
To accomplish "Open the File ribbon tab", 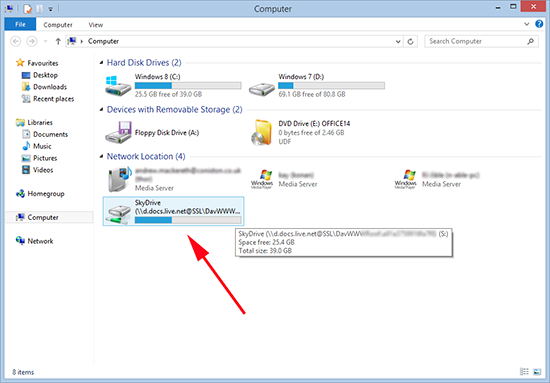I will [x=20, y=24].
